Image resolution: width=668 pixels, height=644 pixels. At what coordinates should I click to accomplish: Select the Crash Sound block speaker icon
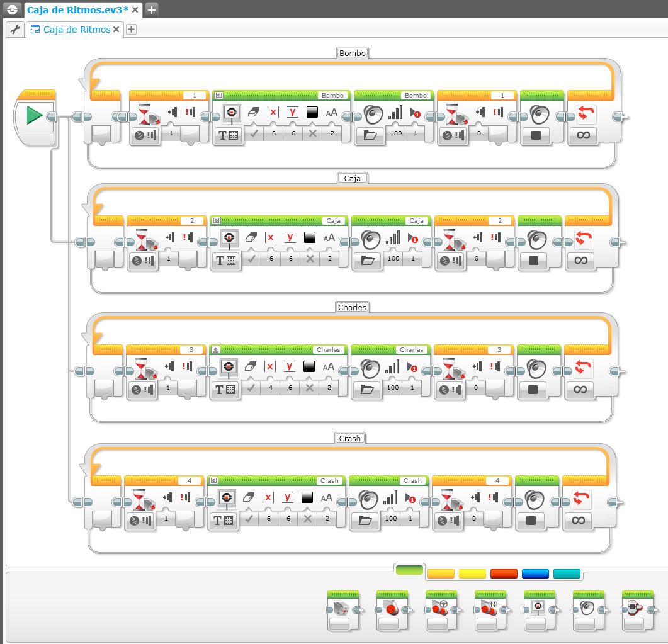368,499
